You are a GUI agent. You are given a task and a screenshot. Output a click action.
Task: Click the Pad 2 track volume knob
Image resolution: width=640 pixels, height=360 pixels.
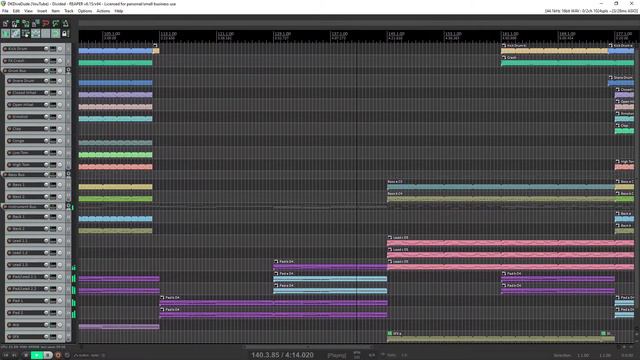(46, 313)
